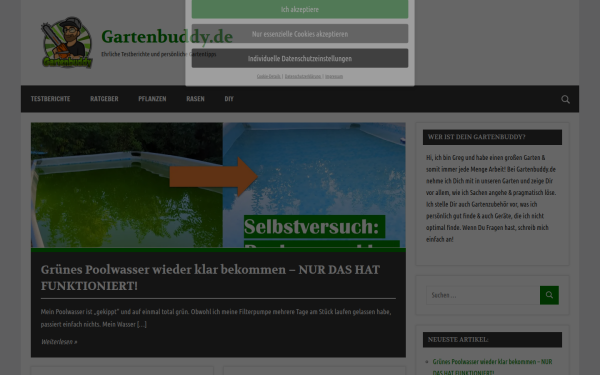The height and width of the screenshot is (375, 600).
Task: Open 'Grünes Poolwasser' link under Neueste Artikel
Action: coord(492,367)
